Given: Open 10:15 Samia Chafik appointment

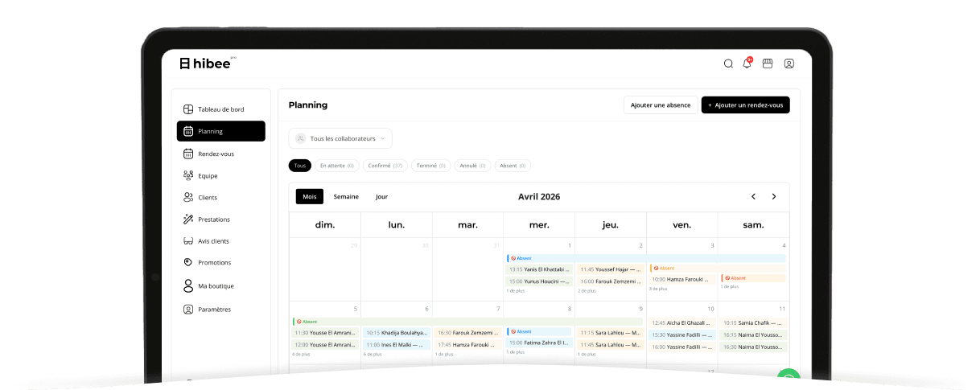Looking at the screenshot, I should (753, 322).
